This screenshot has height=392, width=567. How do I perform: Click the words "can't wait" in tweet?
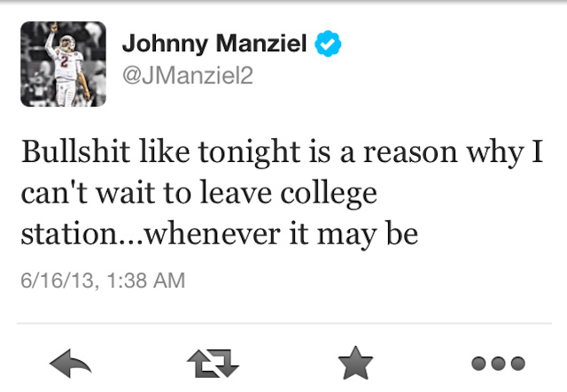click(87, 193)
